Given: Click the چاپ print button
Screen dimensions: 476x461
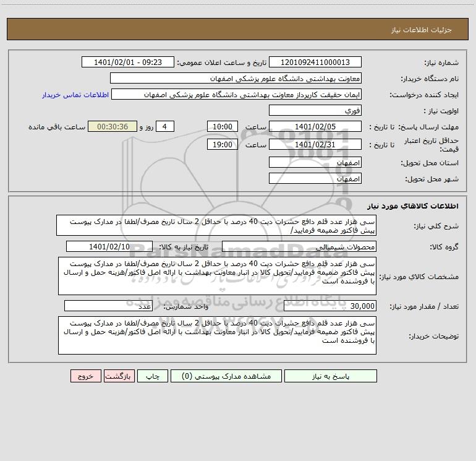Looking at the screenshot, I should (x=153, y=376).
